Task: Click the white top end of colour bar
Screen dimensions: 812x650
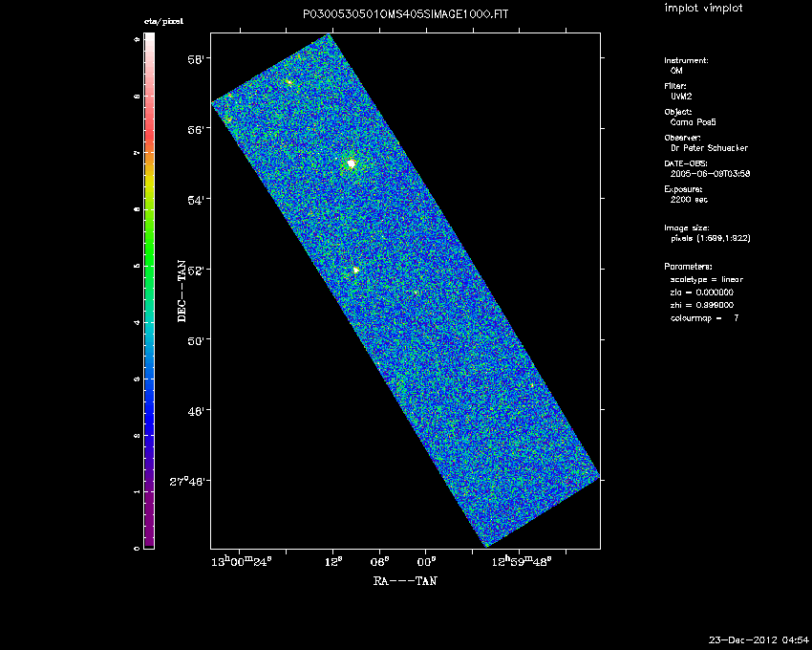Action: (149, 39)
